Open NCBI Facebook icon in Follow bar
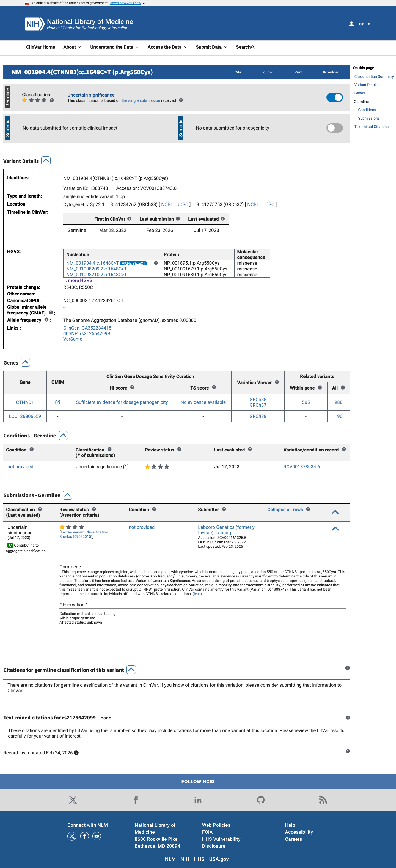396x868 pixels. point(136,799)
